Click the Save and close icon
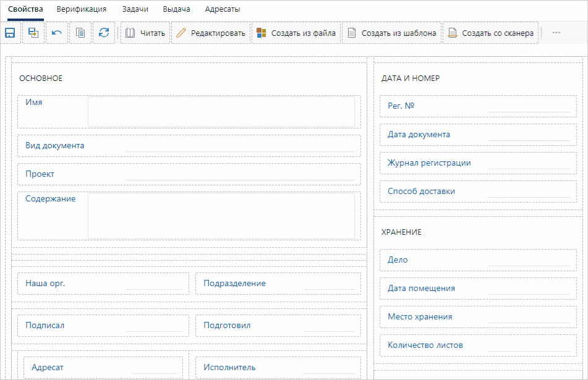This screenshot has width=588, height=380. point(33,33)
